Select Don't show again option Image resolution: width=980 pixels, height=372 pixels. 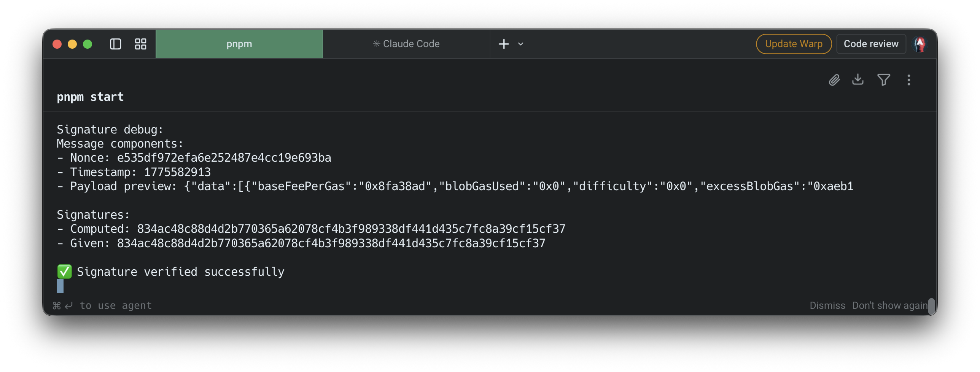[x=889, y=305]
